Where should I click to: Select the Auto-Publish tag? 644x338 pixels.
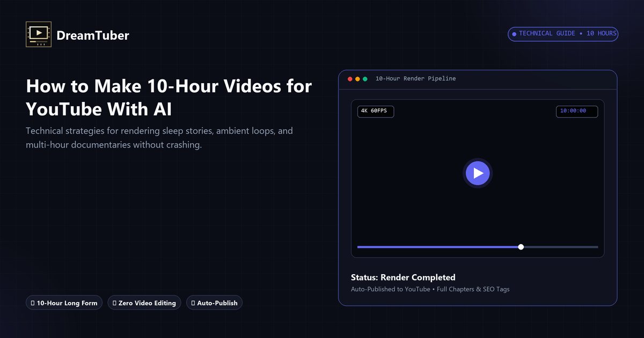click(x=215, y=303)
